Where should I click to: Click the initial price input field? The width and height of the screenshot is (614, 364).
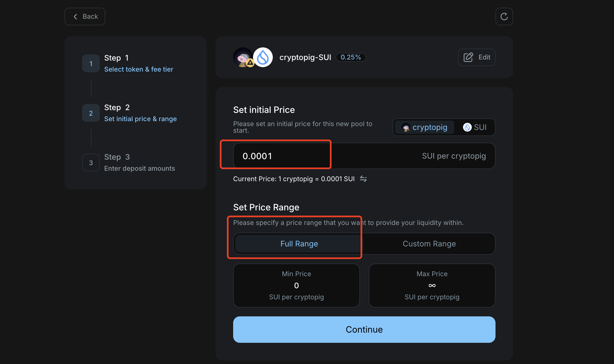click(x=364, y=156)
